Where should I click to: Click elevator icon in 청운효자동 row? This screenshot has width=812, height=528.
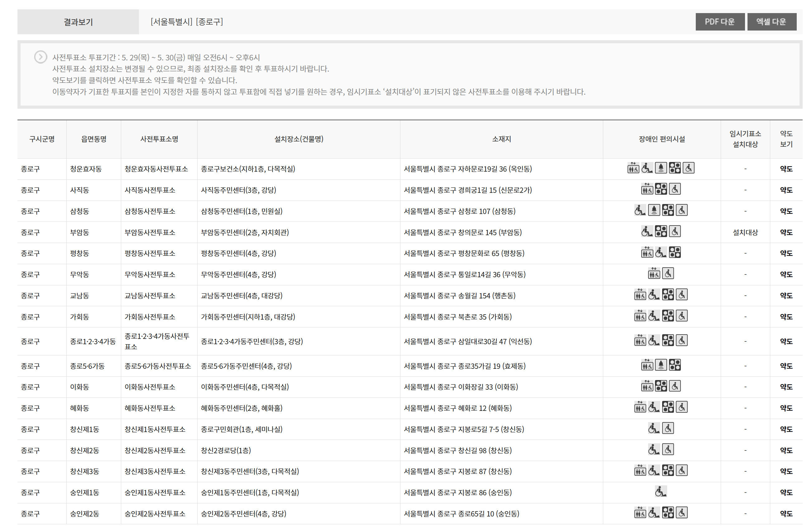pos(633,168)
